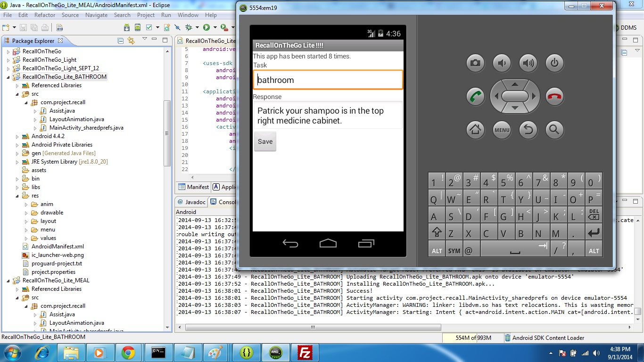Click the Save button in the app
Image resolution: width=644 pixels, height=362 pixels.
[x=265, y=141]
